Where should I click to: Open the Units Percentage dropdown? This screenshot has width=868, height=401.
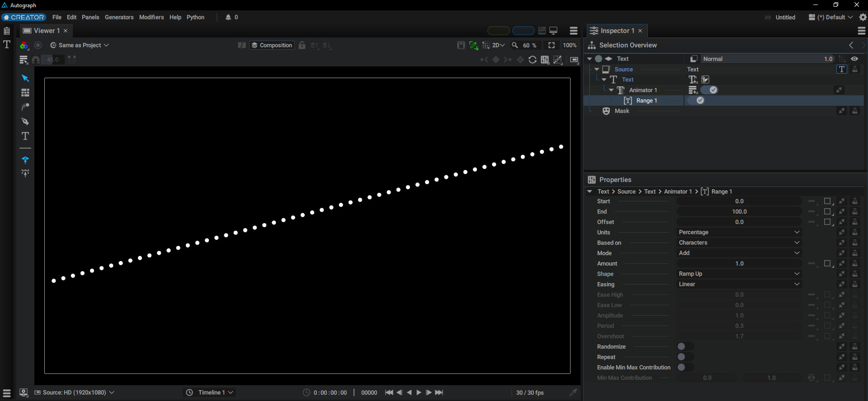point(739,232)
